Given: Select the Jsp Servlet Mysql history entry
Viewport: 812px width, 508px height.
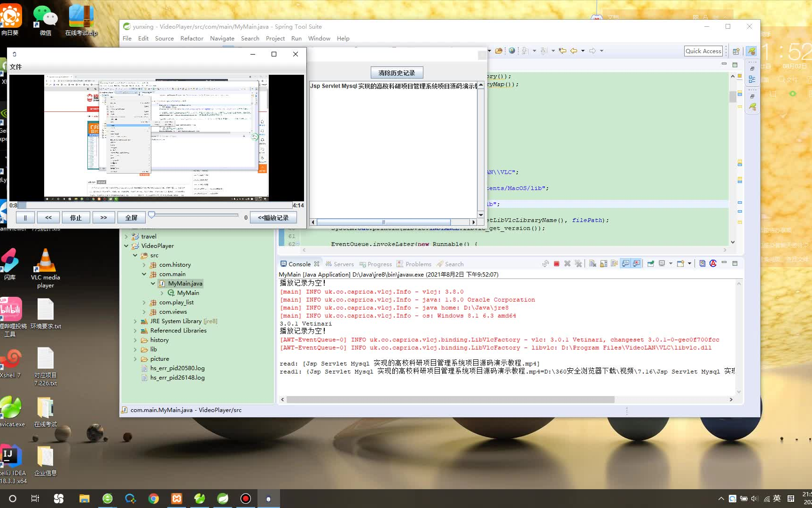Looking at the screenshot, I should click(x=394, y=86).
